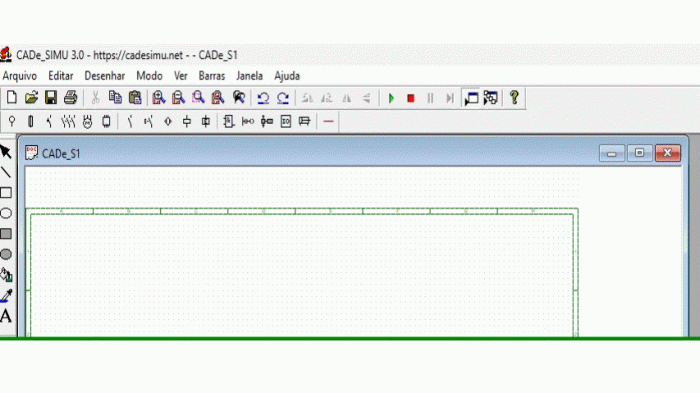Open the fuses components bar
The image size is (700, 393).
tap(31, 121)
